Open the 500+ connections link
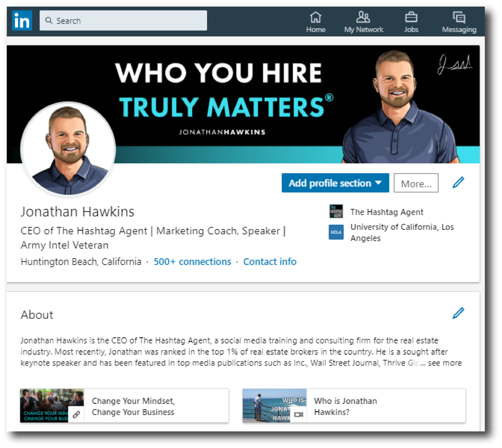This screenshot has height=448, width=502. (x=192, y=261)
